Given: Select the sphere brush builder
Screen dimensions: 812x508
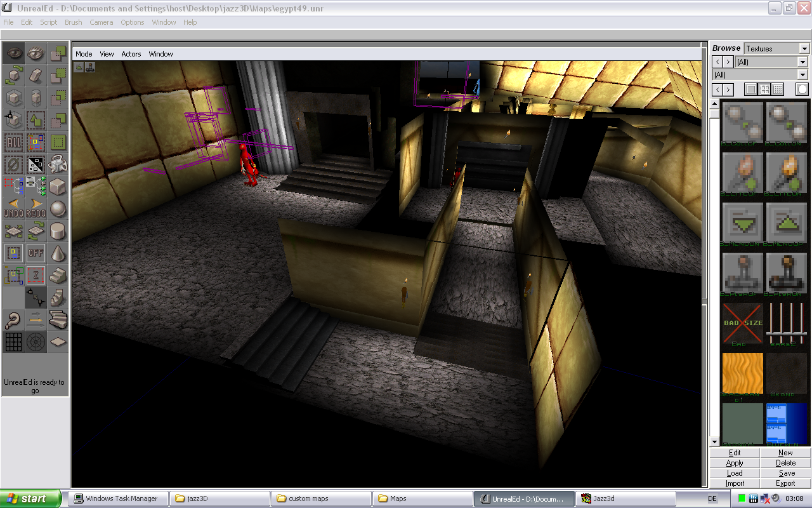Looking at the screenshot, I should point(58,209).
